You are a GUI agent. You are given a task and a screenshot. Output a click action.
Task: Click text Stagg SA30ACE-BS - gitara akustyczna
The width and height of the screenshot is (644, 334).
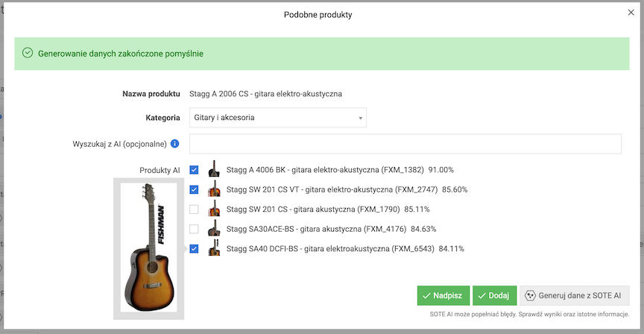click(x=294, y=229)
